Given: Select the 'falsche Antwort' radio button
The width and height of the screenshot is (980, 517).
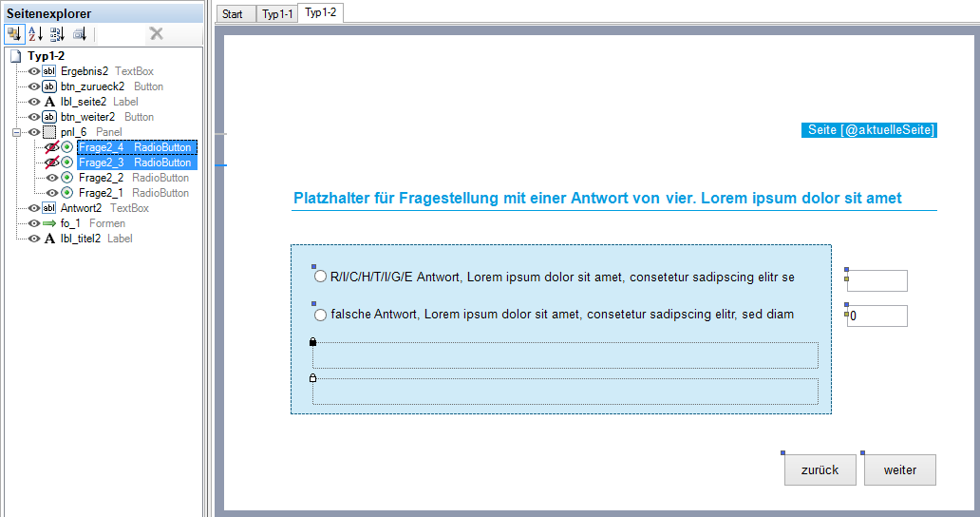Looking at the screenshot, I should (320, 315).
